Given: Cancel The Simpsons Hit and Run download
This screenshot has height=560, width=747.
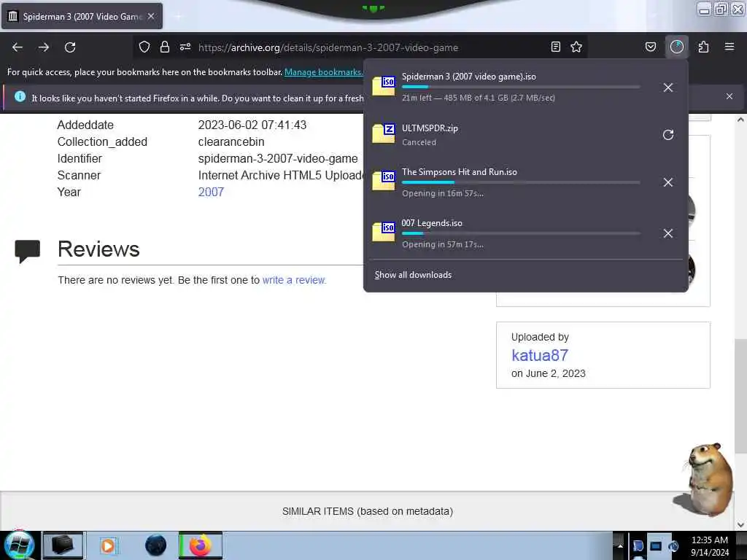Looking at the screenshot, I should pos(668,182).
